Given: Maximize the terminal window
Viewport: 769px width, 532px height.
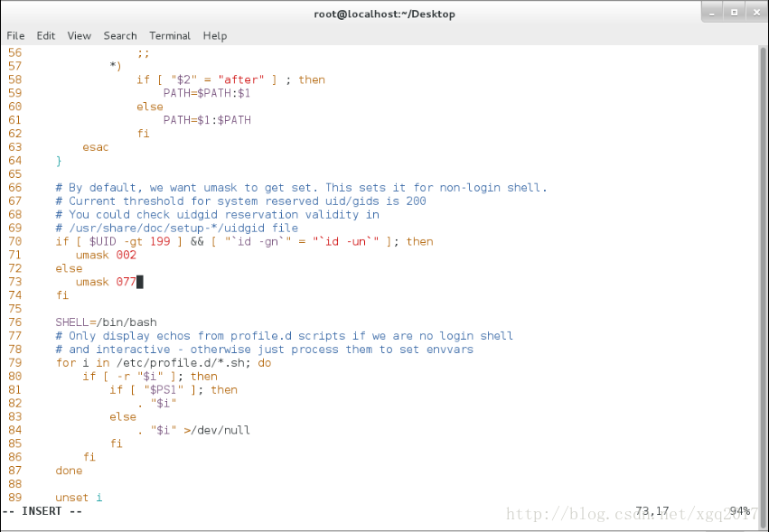Looking at the screenshot, I should coord(734,14).
